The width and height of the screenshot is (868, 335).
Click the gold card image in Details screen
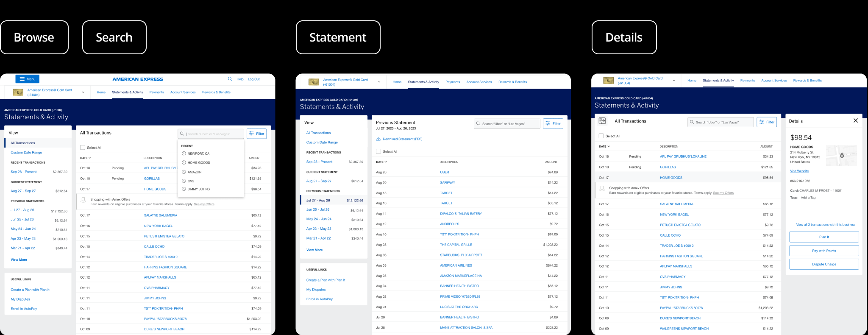(608, 80)
